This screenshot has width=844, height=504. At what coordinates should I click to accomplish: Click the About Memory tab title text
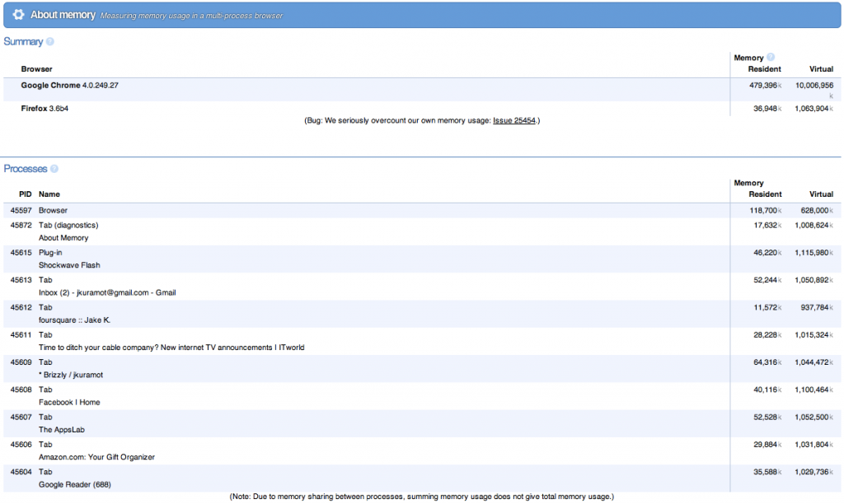[x=63, y=238]
